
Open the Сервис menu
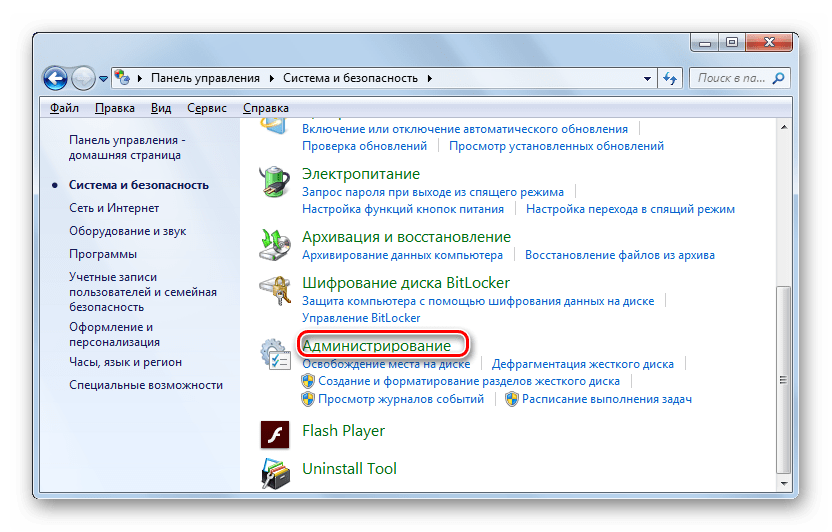pos(207,108)
